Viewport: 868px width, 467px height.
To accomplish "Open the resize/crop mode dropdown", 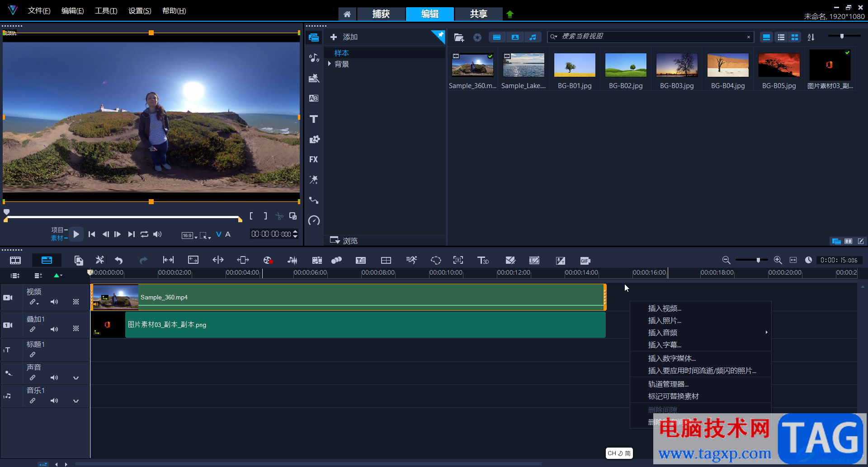I will (205, 235).
